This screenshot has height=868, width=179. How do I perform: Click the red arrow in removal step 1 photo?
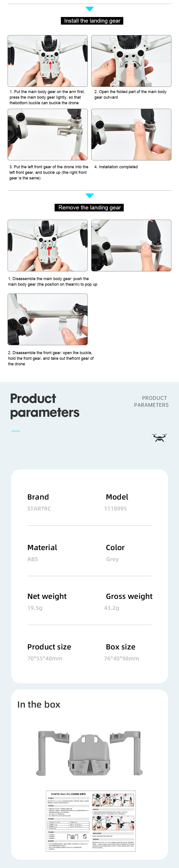49,250
